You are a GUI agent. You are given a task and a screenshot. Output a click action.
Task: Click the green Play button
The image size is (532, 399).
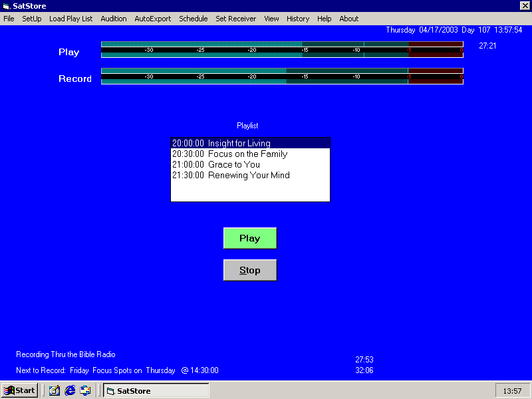(x=250, y=238)
